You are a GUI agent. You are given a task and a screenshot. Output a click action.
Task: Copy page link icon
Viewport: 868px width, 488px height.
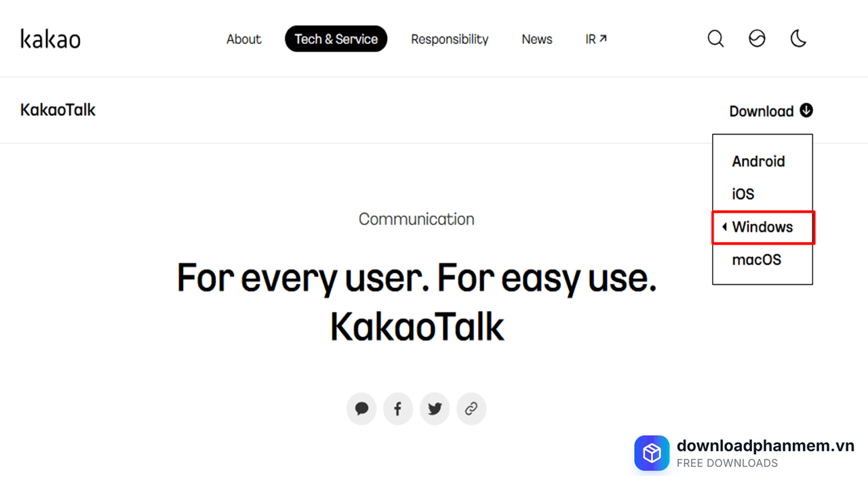click(x=471, y=409)
